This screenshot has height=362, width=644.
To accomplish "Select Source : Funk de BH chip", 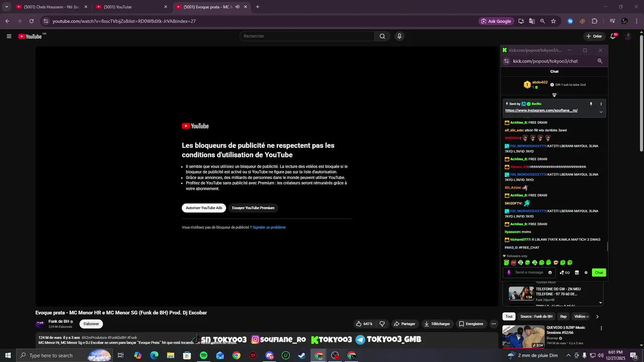I will point(536,317).
